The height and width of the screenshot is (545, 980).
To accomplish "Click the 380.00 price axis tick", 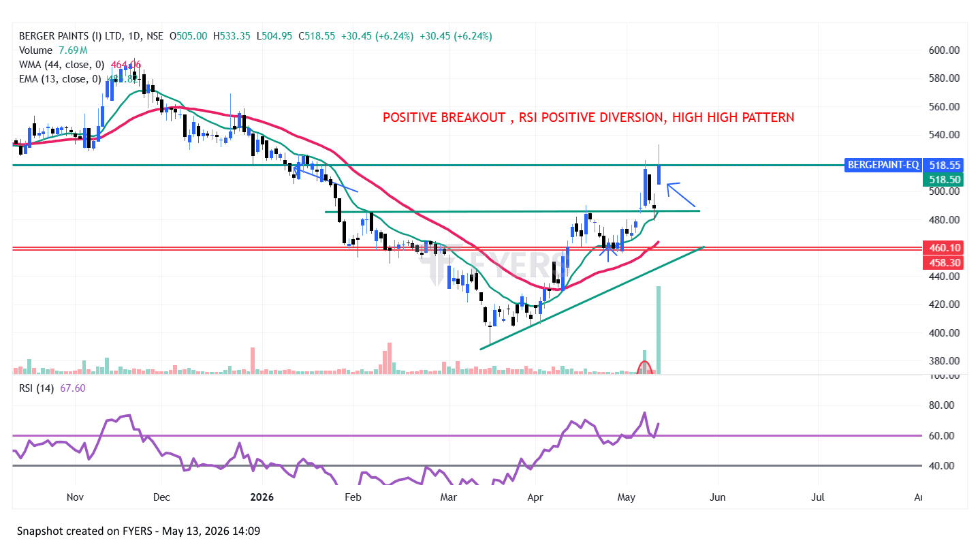I will pyautogui.click(x=944, y=361).
